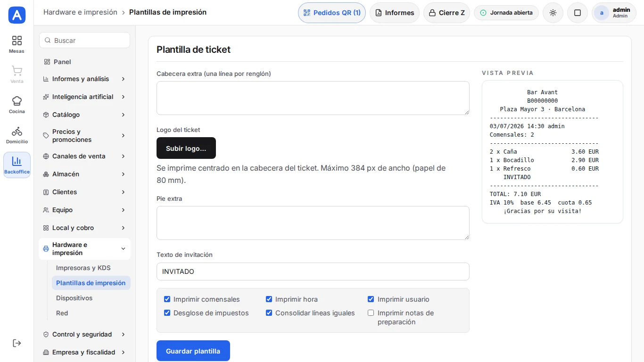Click the Cierre Z lock button

coord(446,13)
